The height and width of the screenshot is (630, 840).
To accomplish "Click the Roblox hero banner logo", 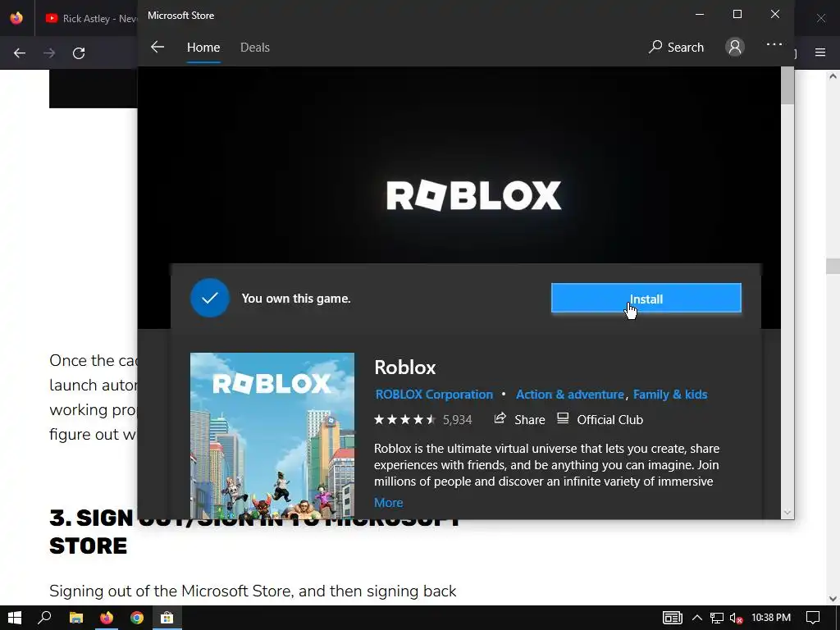I will pos(474,195).
